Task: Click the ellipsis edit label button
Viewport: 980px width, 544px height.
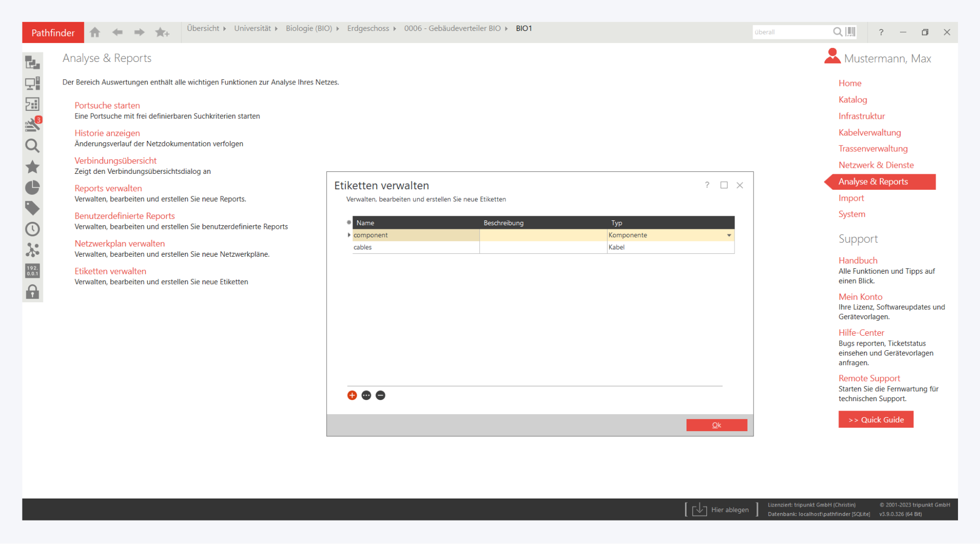Action: coord(366,395)
